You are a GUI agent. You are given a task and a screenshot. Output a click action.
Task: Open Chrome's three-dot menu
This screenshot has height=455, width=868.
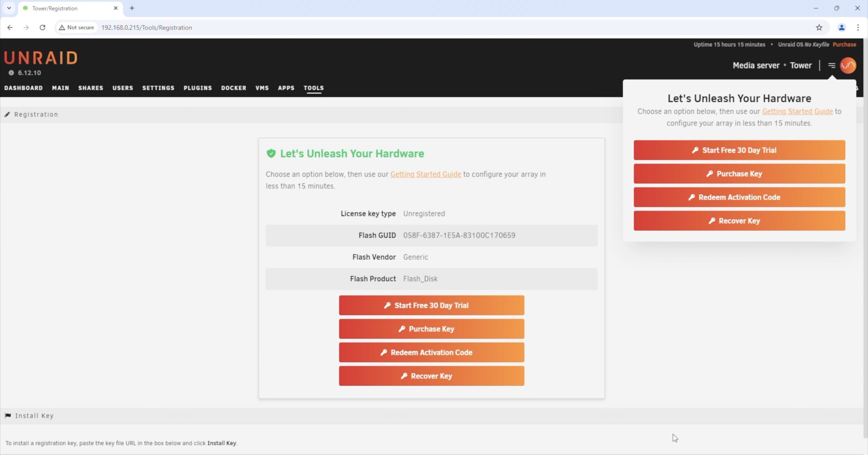(x=858, y=27)
